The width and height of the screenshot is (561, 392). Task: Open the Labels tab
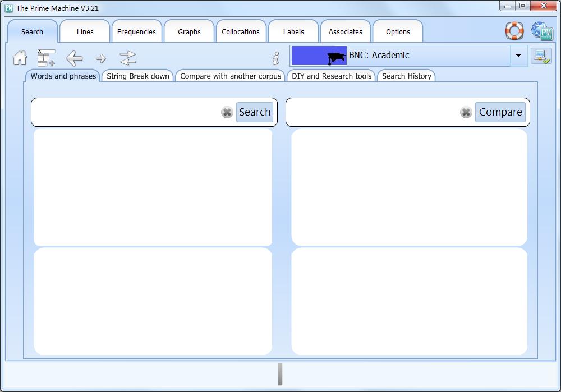(x=293, y=31)
